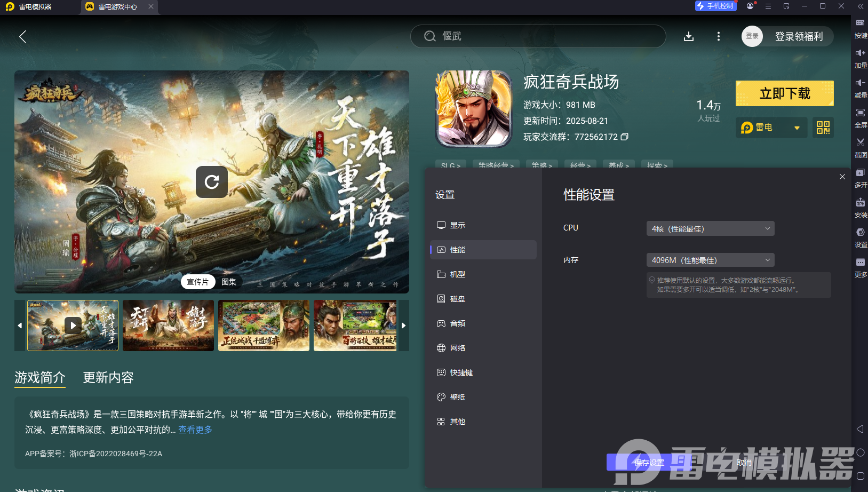Open keyboard mapping via the 按键 icon

click(860, 29)
